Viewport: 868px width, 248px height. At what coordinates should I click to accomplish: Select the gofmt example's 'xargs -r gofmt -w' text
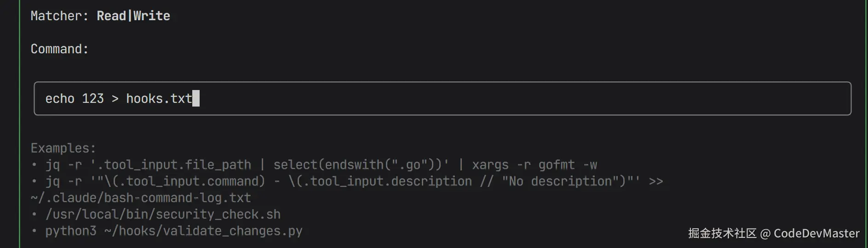(535, 165)
